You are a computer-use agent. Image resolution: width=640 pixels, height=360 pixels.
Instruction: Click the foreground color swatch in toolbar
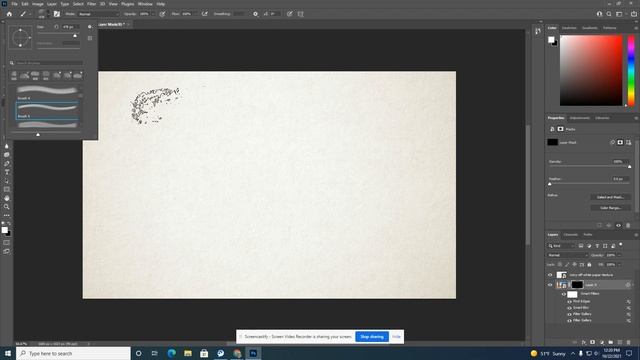tap(4, 230)
